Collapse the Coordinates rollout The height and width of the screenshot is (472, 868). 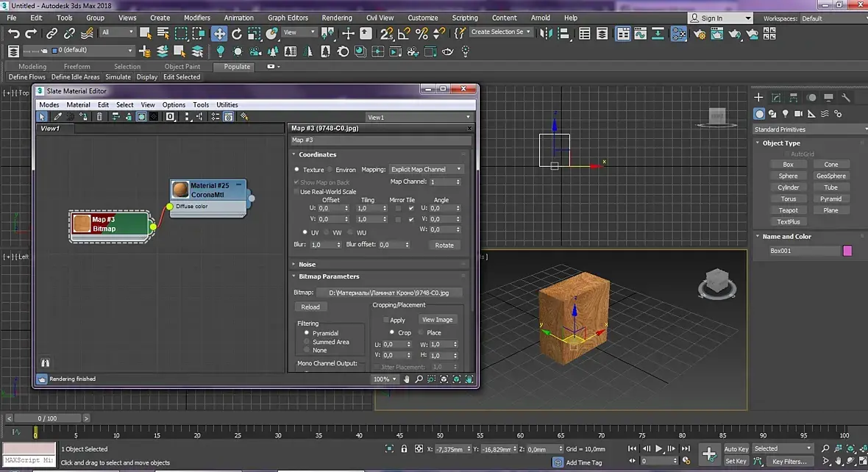click(317, 154)
